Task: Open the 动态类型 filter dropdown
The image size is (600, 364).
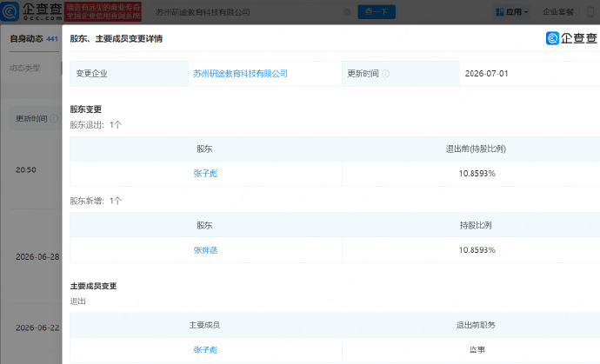Action: tap(25, 68)
